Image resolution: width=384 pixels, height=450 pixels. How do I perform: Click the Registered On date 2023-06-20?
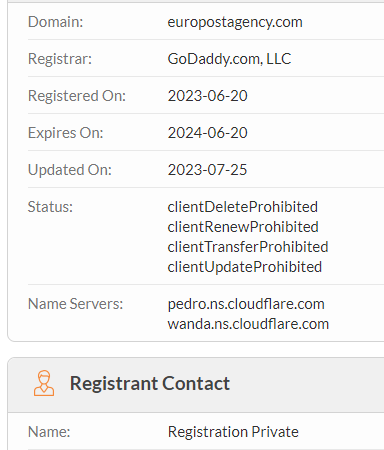pos(207,96)
